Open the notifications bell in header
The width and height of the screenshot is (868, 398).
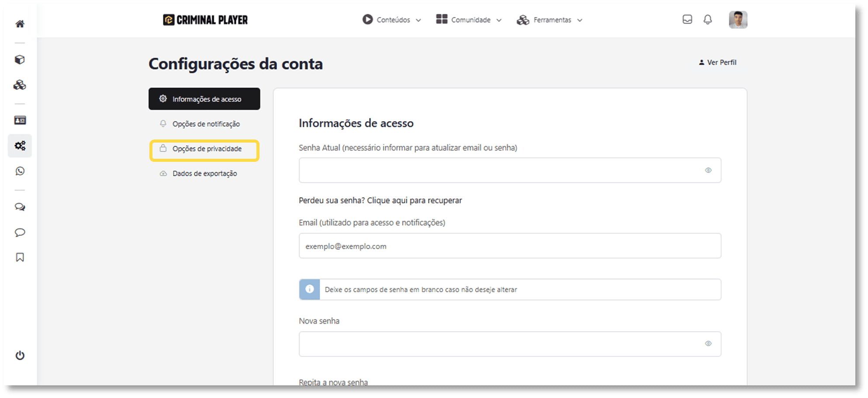707,20
